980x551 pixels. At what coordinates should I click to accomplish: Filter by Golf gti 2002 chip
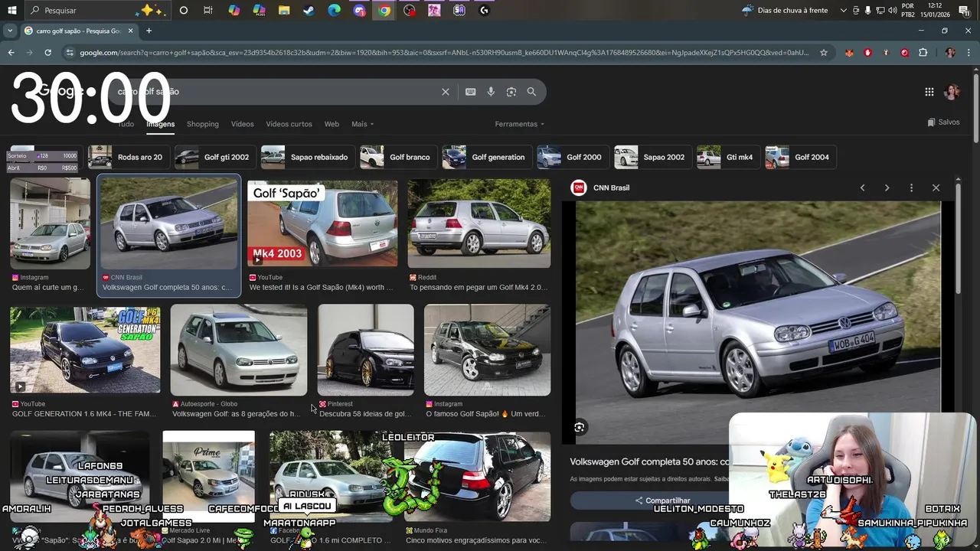point(214,157)
